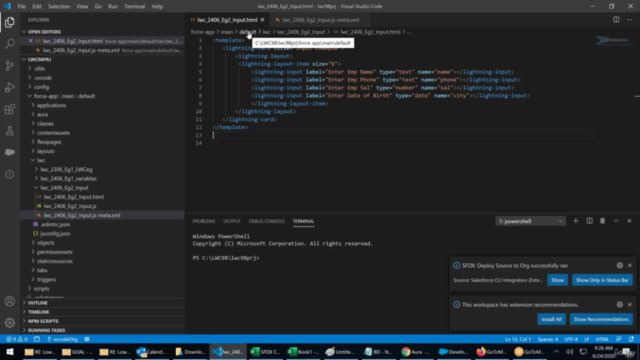Viewport: 640px width, 360px height.
Task: Close lwc_2406_Eg2_Input.html in Open Editors list
Action: [x=31, y=41]
